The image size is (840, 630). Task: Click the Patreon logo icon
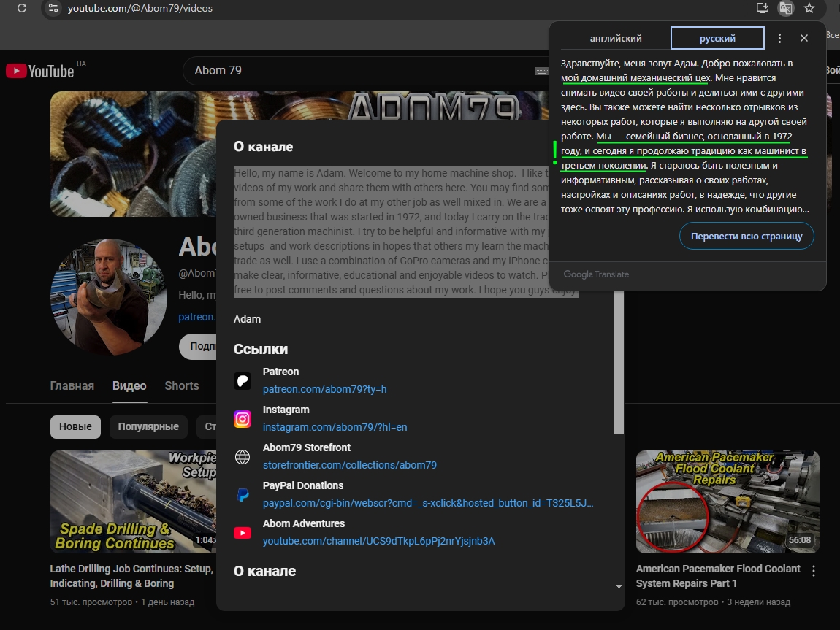pyautogui.click(x=243, y=380)
